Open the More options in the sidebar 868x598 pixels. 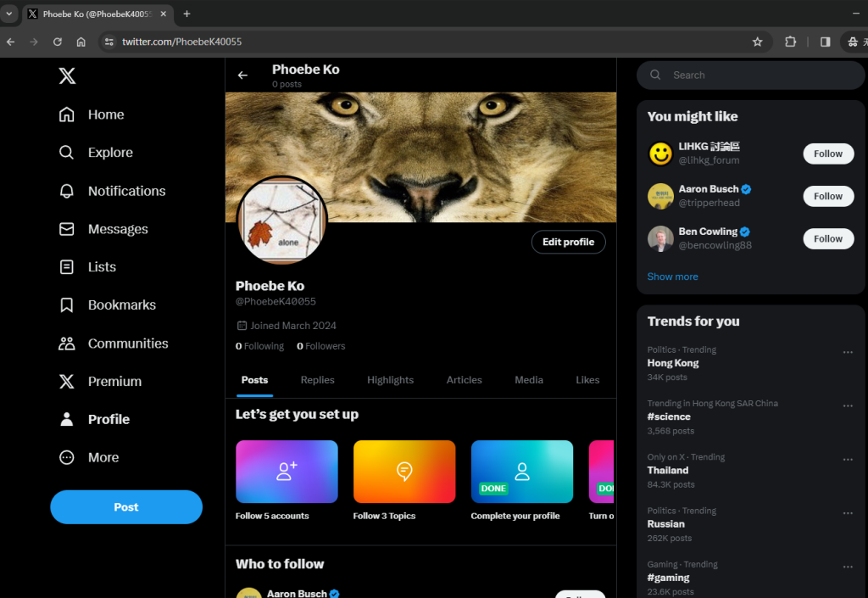point(89,457)
